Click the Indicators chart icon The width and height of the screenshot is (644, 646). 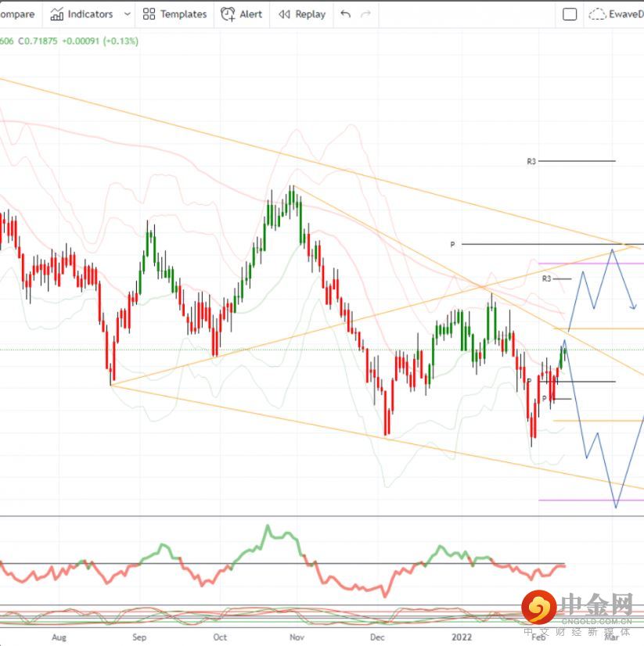[56, 14]
